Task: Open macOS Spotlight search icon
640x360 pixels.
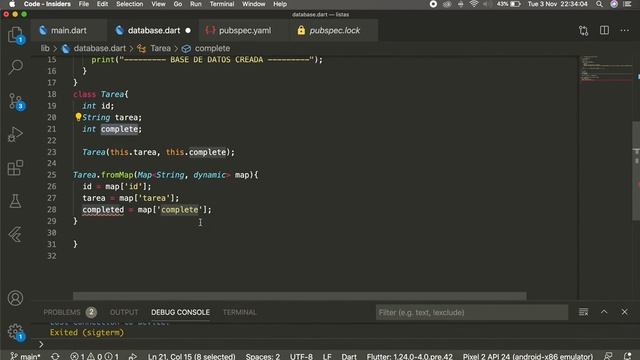Action: point(599,4)
